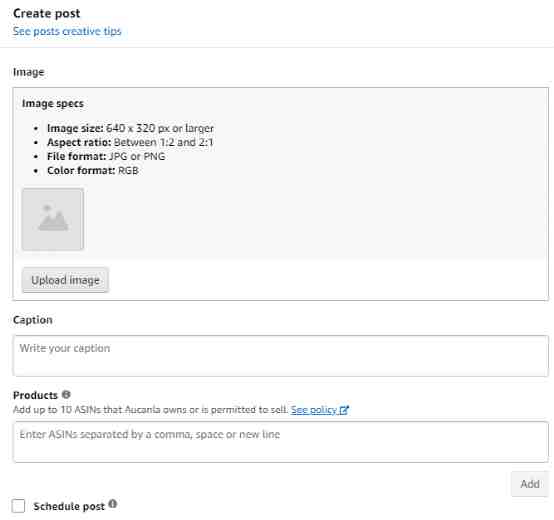Focus the Write your caption field
554x520 pixels.
[x=281, y=356]
